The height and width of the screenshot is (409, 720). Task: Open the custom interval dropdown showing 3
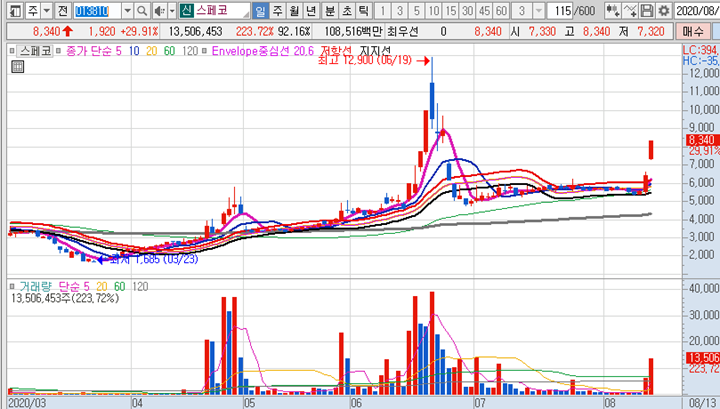tap(539, 11)
